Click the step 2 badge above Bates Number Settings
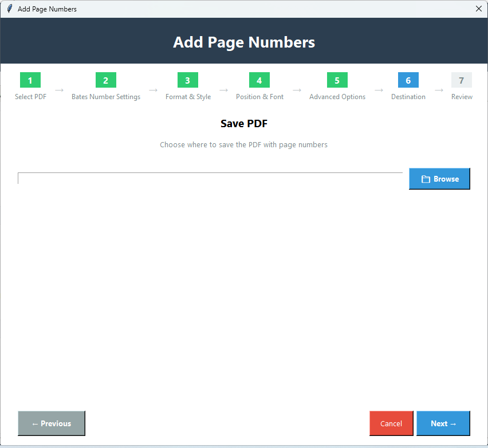Screen dimensions: 488x448 click(105, 80)
